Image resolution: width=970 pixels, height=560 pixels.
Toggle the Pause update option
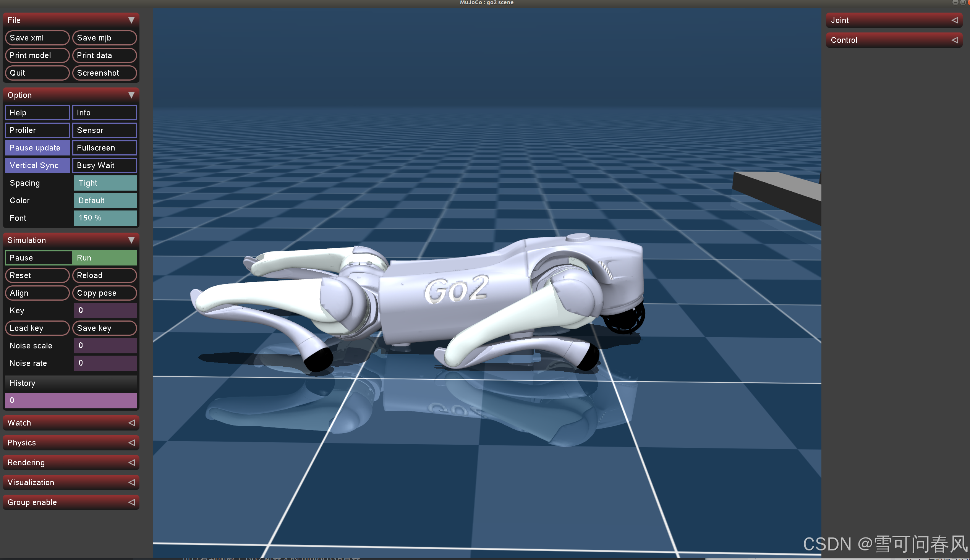(37, 148)
